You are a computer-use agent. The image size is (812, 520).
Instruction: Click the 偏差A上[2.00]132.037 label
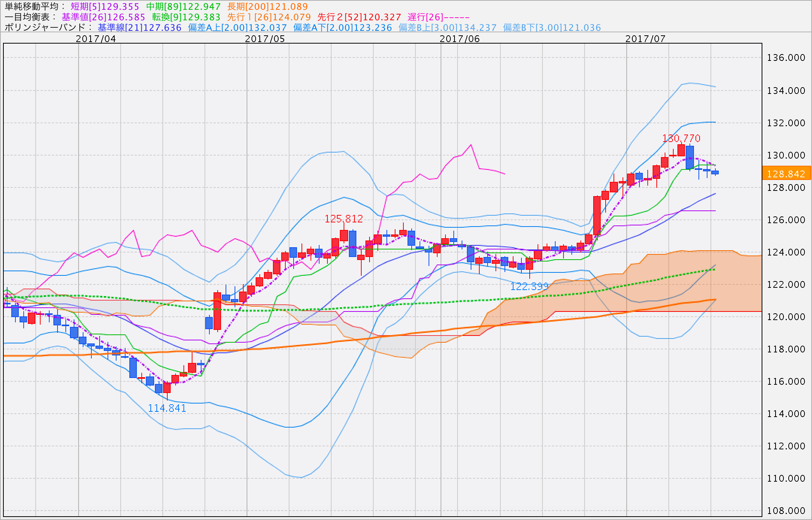click(238, 27)
